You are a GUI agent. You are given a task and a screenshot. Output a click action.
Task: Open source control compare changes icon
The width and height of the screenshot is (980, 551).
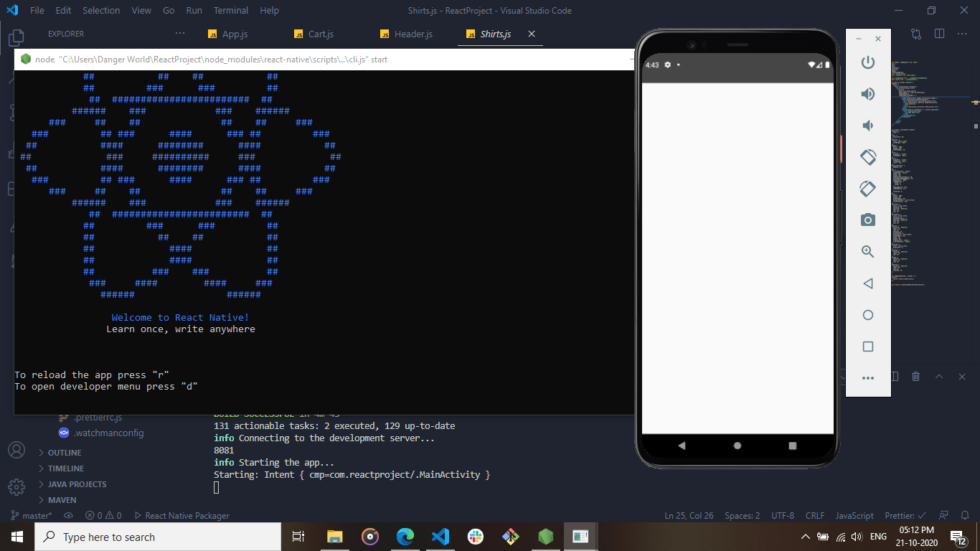(x=916, y=34)
